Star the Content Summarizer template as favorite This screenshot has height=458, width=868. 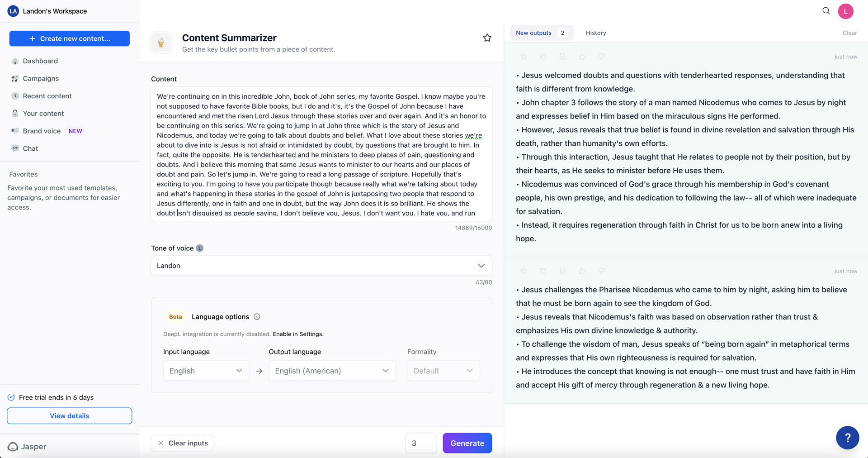487,38
